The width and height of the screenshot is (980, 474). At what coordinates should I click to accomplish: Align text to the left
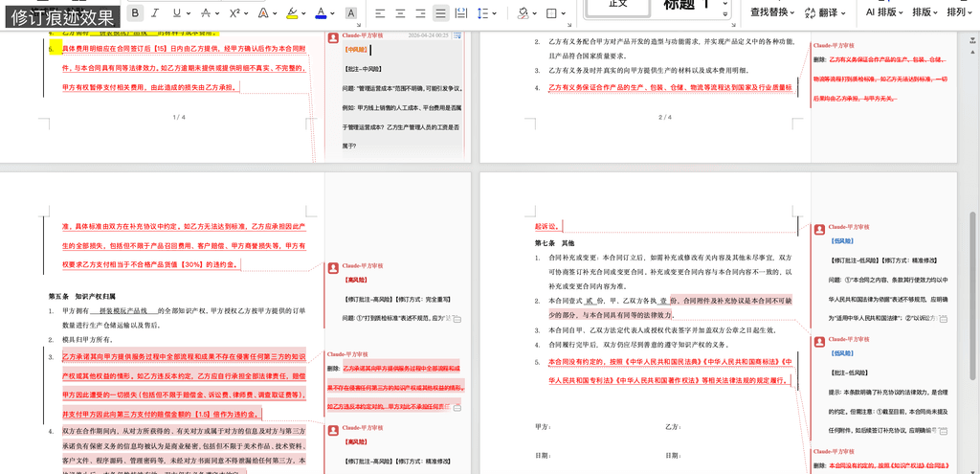(379, 13)
